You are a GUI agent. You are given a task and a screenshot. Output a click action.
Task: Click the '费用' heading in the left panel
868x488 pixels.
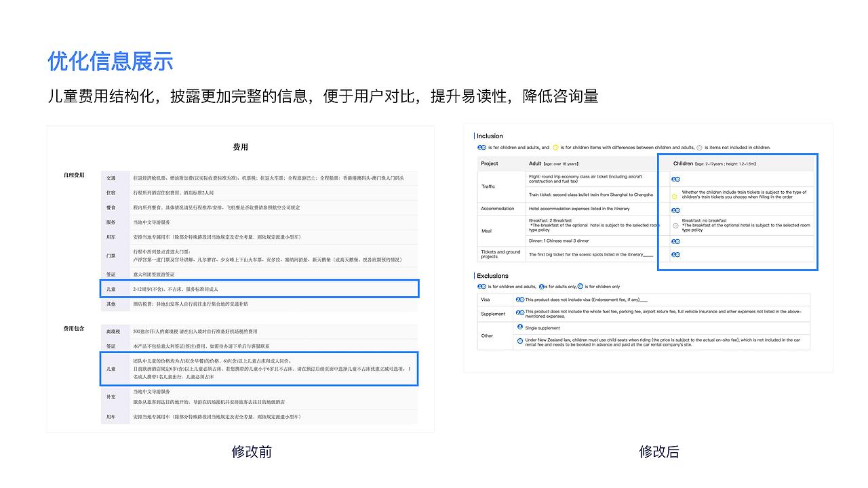[241, 147]
